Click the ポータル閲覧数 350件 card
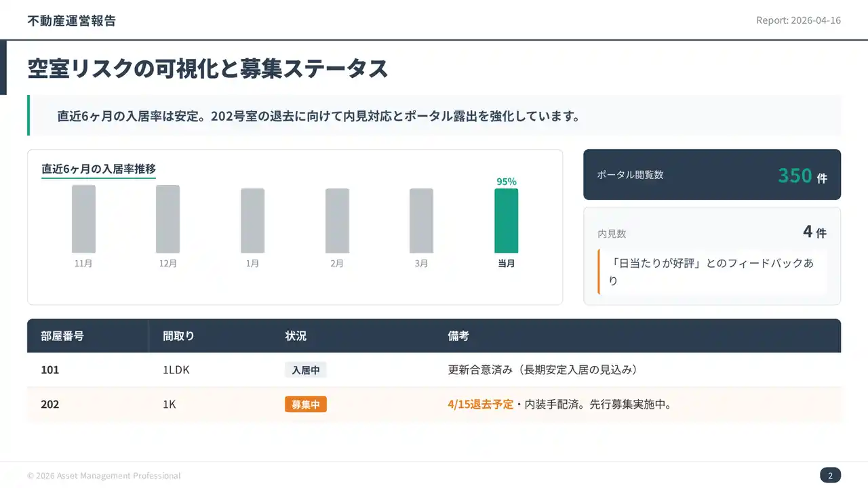Image resolution: width=868 pixels, height=488 pixels. coord(711,175)
